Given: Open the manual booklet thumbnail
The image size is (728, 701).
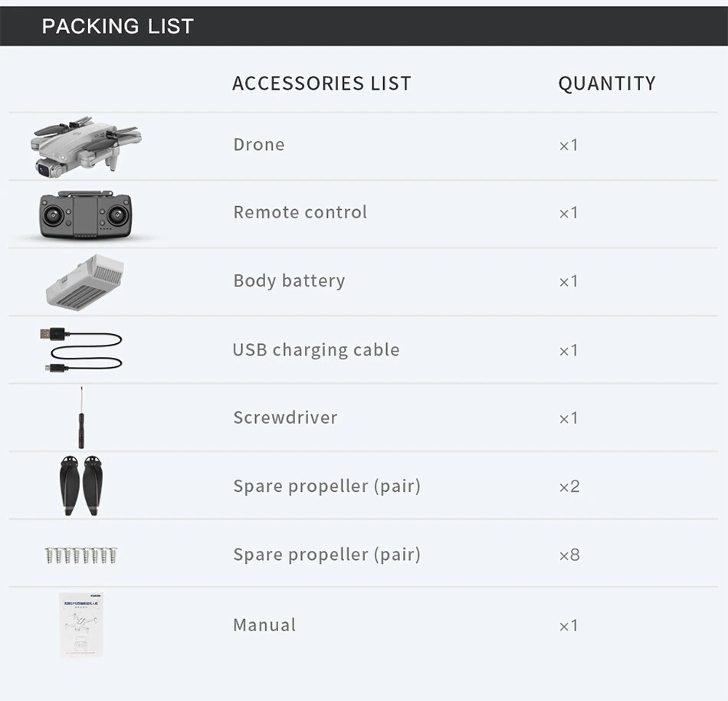Looking at the screenshot, I should click(81, 624).
